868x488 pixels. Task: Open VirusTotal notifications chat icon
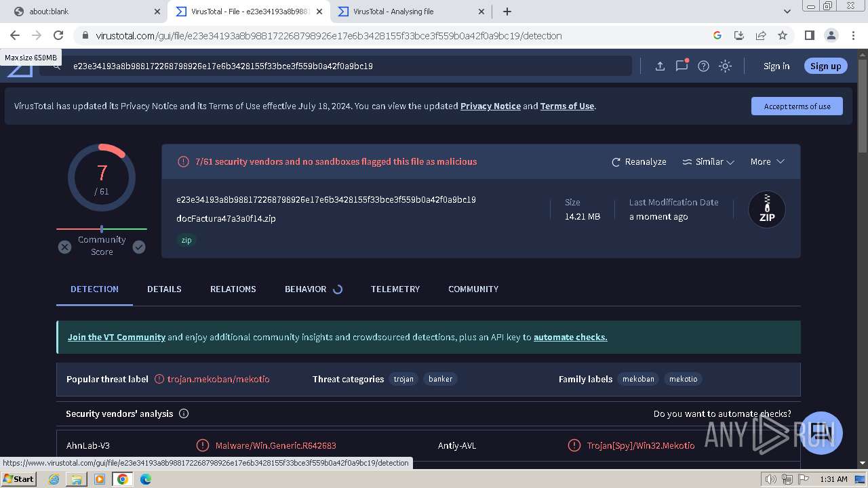(682, 66)
